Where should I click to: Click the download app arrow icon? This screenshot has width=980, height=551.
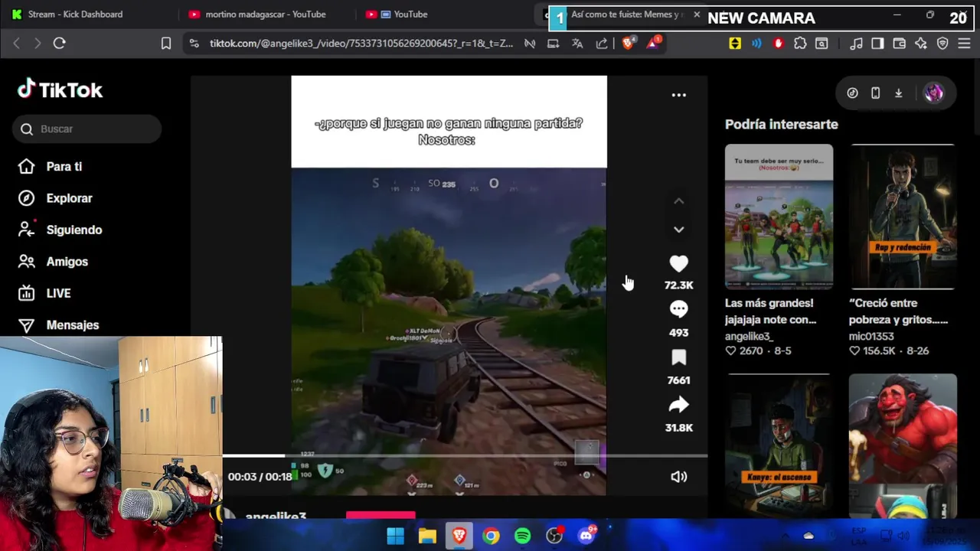pyautogui.click(x=898, y=93)
